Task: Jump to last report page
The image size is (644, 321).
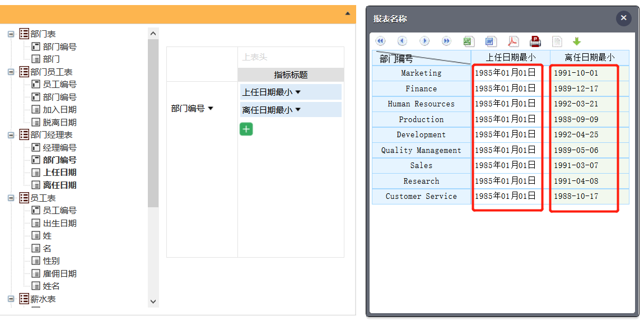Action: (446, 41)
